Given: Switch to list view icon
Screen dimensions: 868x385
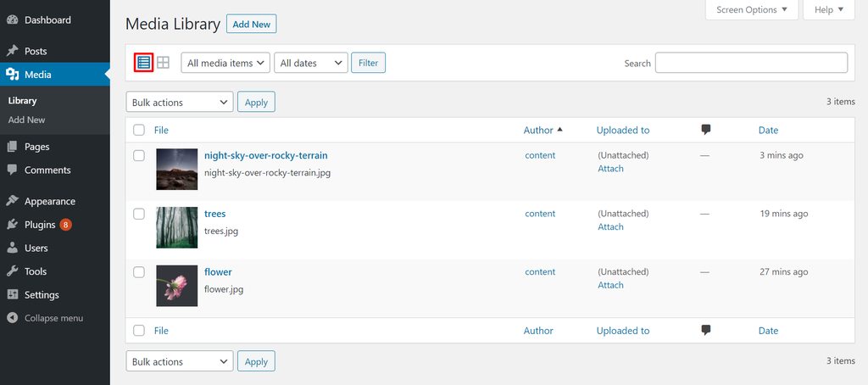Looking at the screenshot, I should tap(143, 62).
